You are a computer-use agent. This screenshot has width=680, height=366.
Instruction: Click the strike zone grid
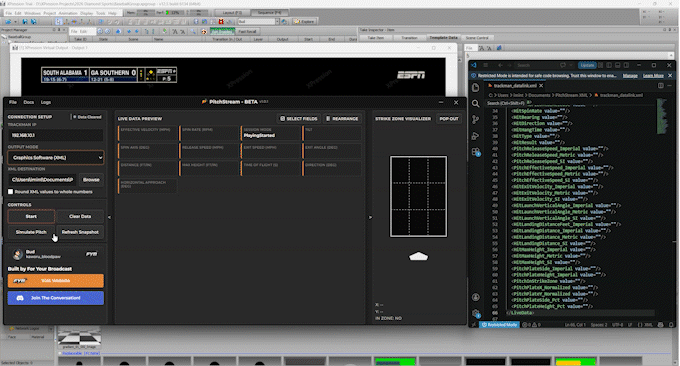pos(418,196)
